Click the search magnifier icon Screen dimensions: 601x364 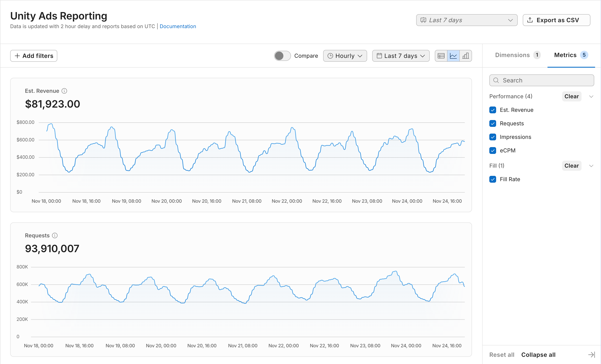point(496,81)
